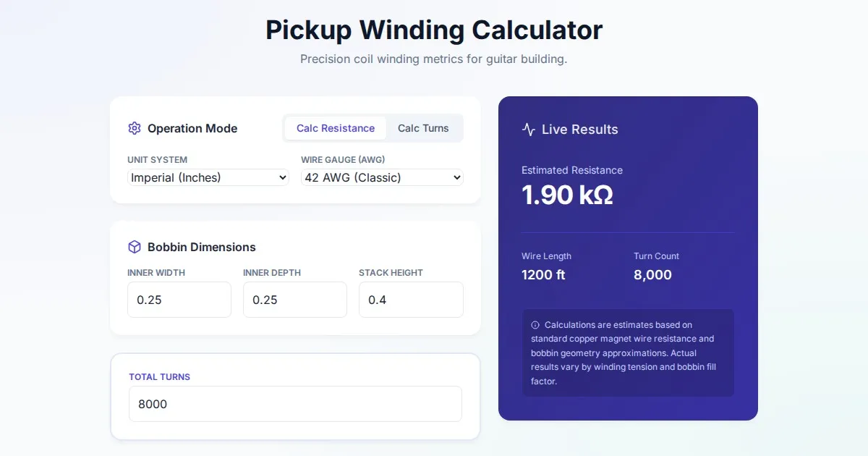This screenshot has height=456, width=868.
Task: Switch to Calc Resistance mode
Action: click(335, 128)
